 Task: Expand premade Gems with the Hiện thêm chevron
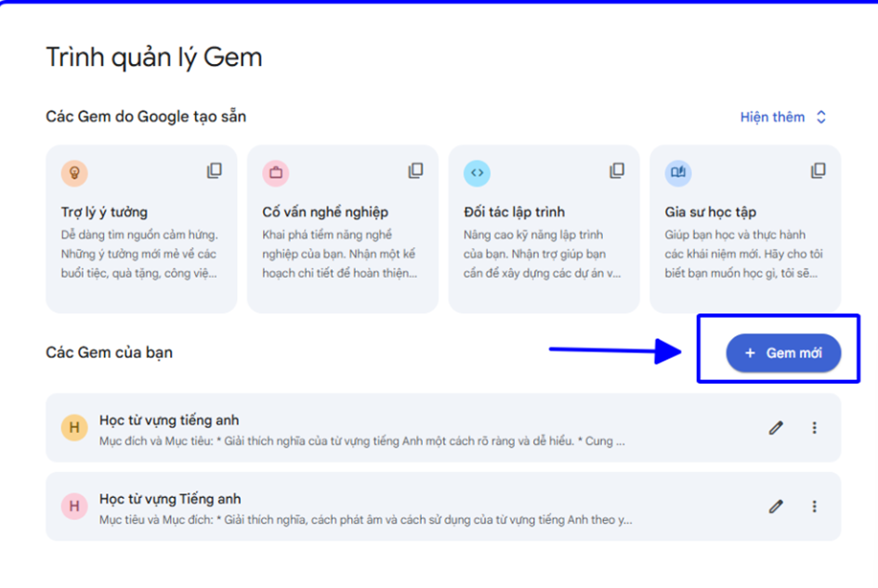(x=820, y=116)
